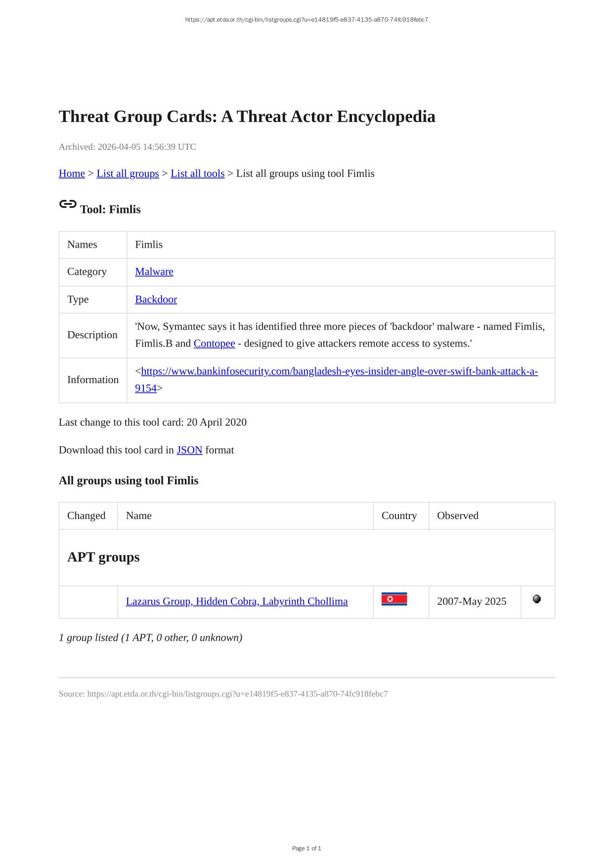
Task: Download the tool card via JSON link
Action: (x=189, y=450)
